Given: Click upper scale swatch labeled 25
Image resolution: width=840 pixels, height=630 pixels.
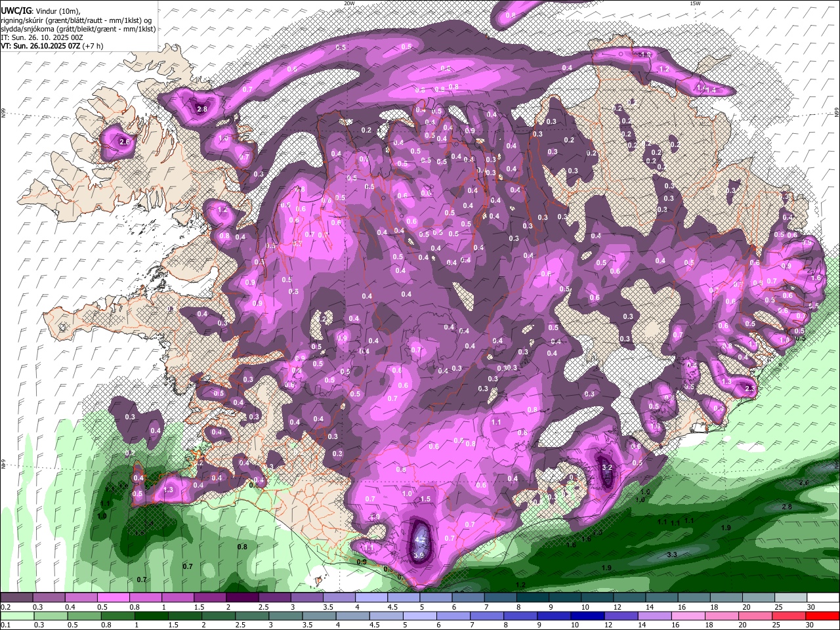Looking at the screenshot, I should (790, 597).
